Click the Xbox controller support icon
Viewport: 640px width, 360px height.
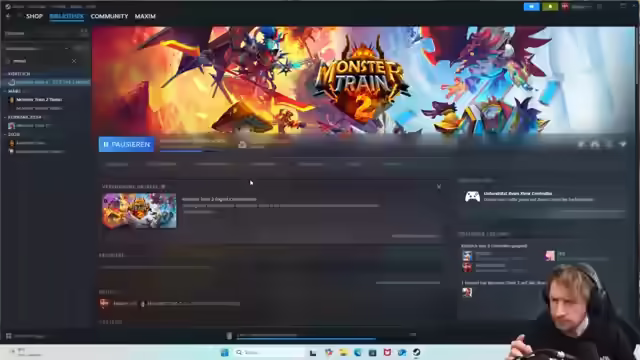[472, 197]
